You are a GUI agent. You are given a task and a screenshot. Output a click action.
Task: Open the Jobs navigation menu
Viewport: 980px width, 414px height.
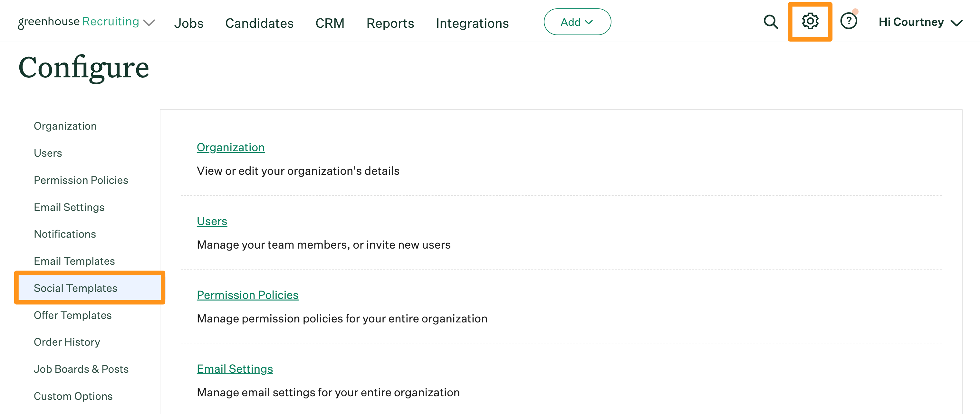click(x=189, y=23)
